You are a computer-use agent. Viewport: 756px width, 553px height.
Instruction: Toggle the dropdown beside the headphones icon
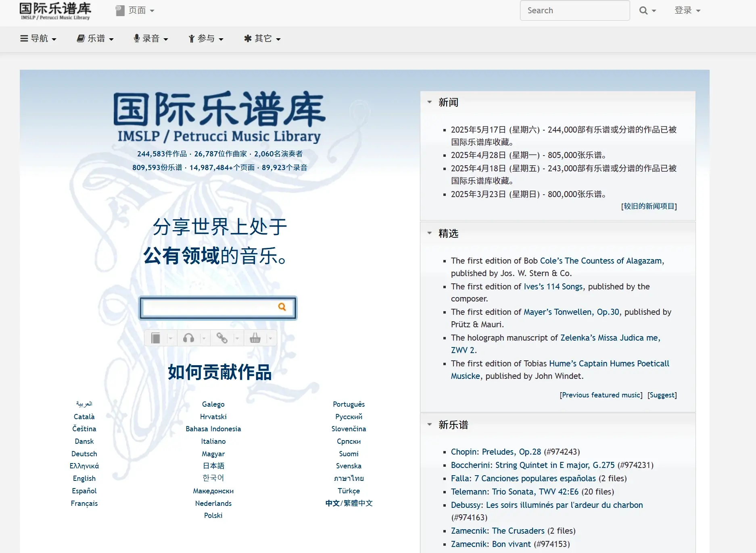(x=204, y=338)
